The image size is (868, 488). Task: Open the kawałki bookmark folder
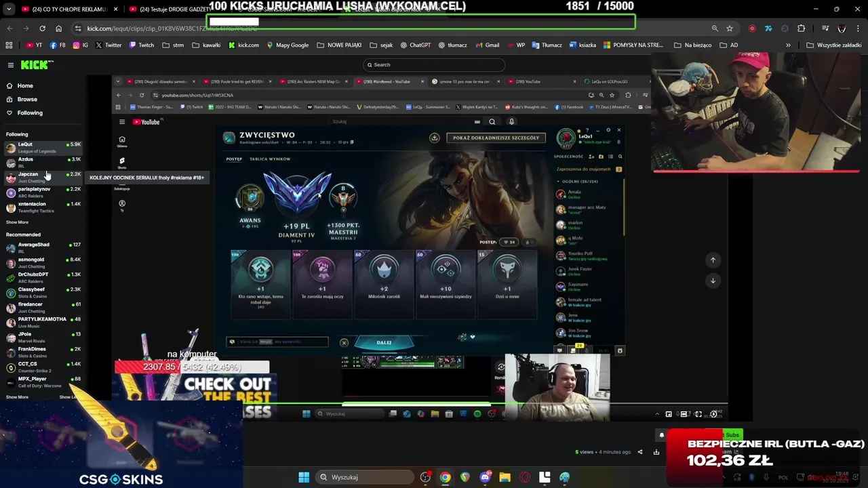click(x=206, y=45)
